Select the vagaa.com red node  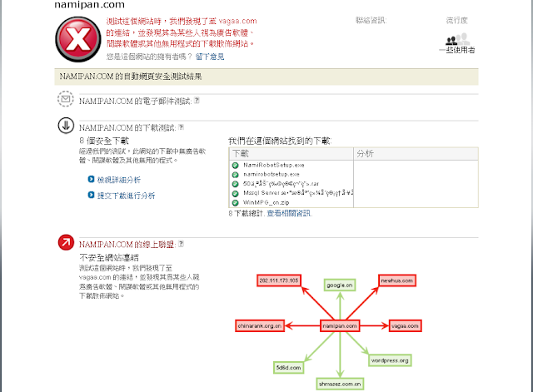(x=406, y=325)
